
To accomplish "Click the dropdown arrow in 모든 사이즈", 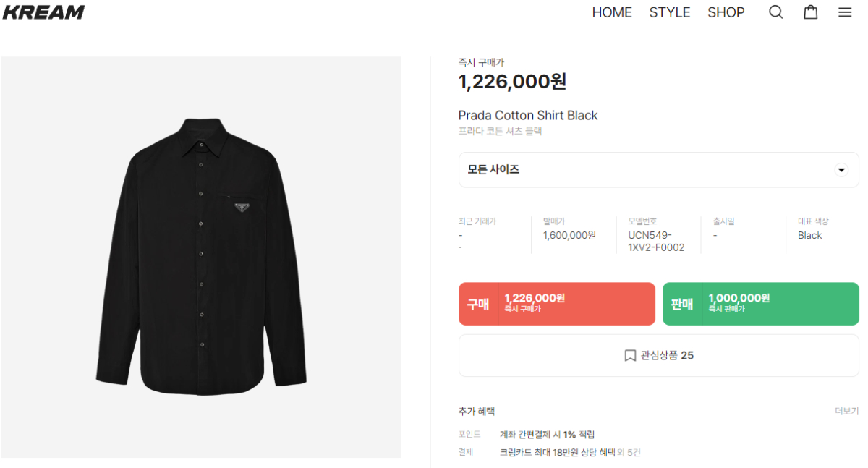I will pos(841,170).
